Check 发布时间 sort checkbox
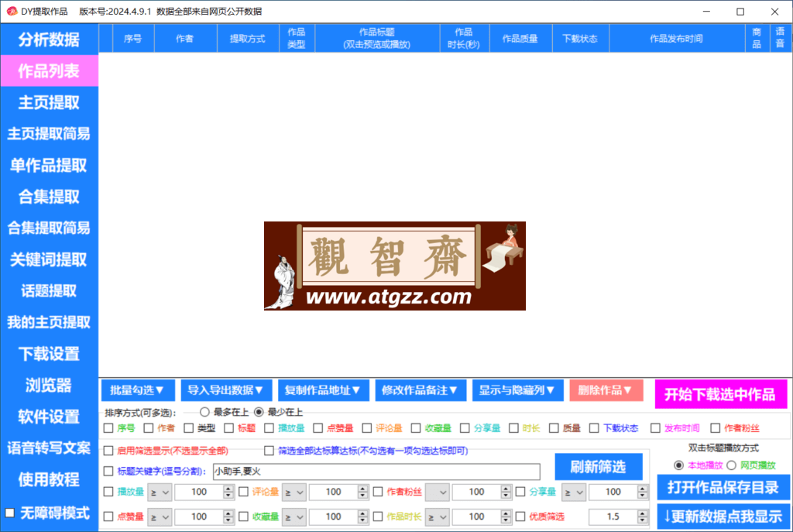The image size is (793, 532). tap(655, 428)
